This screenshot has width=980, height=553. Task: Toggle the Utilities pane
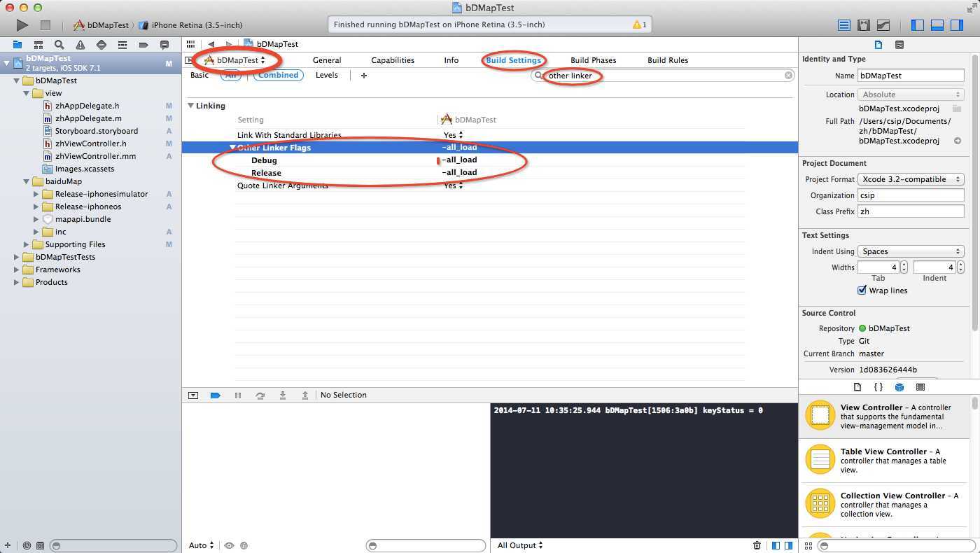pyautogui.click(x=957, y=25)
